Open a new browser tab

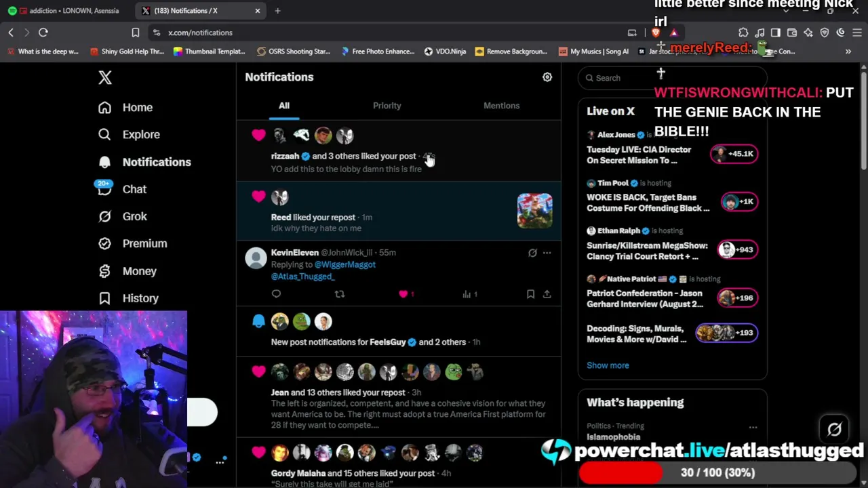click(277, 11)
